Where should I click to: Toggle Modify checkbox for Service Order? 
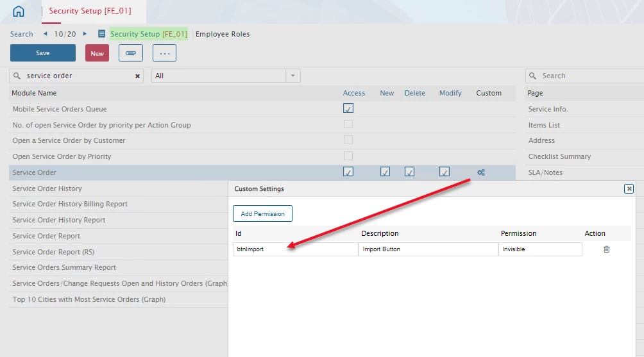click(x=445, y=172)
